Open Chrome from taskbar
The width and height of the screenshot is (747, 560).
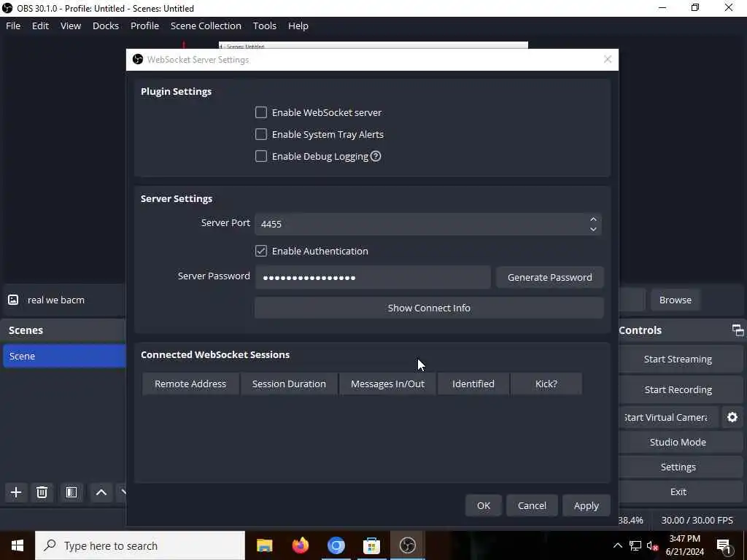tap(336, 545)
